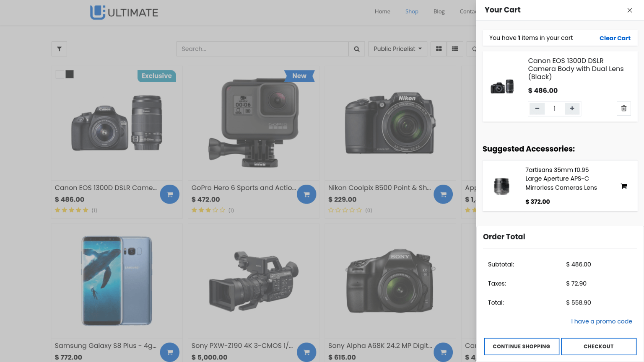Add Sony Alpha A68K to cart

(x=443, y=352)
